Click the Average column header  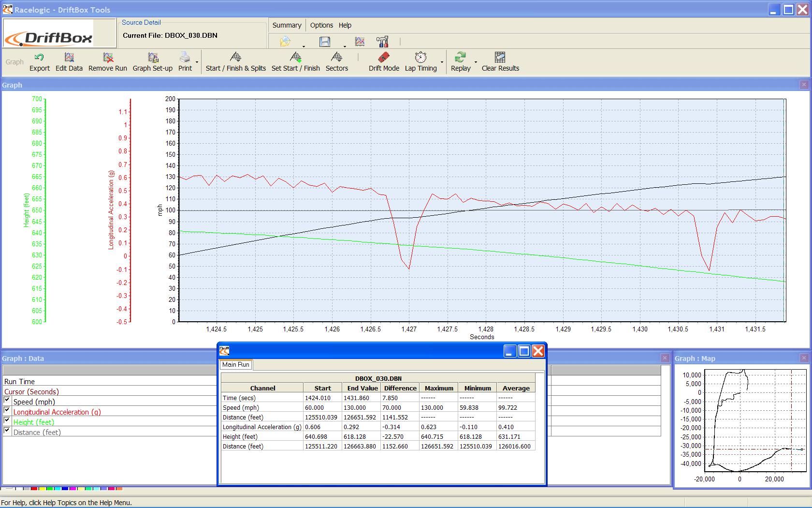(516, 388)
